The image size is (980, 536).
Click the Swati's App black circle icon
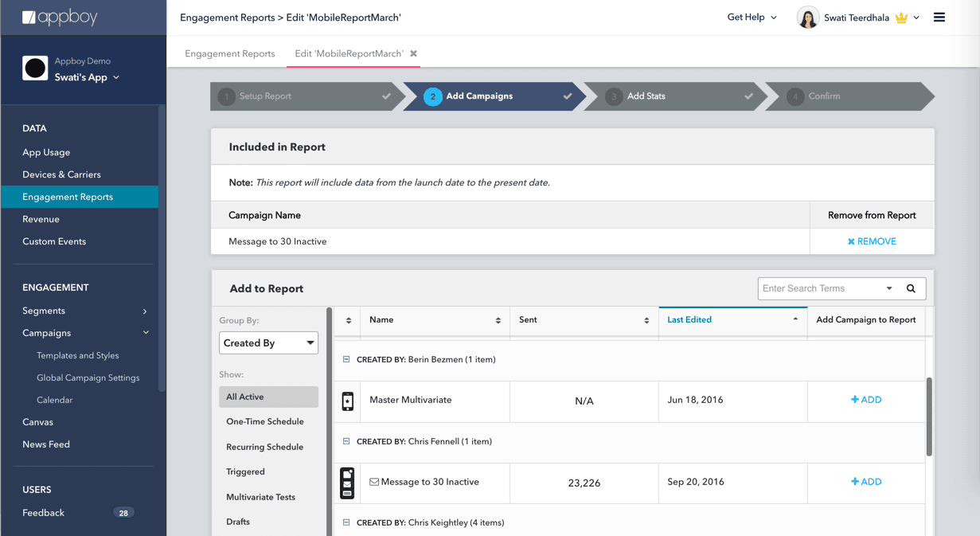pos(35,69)
